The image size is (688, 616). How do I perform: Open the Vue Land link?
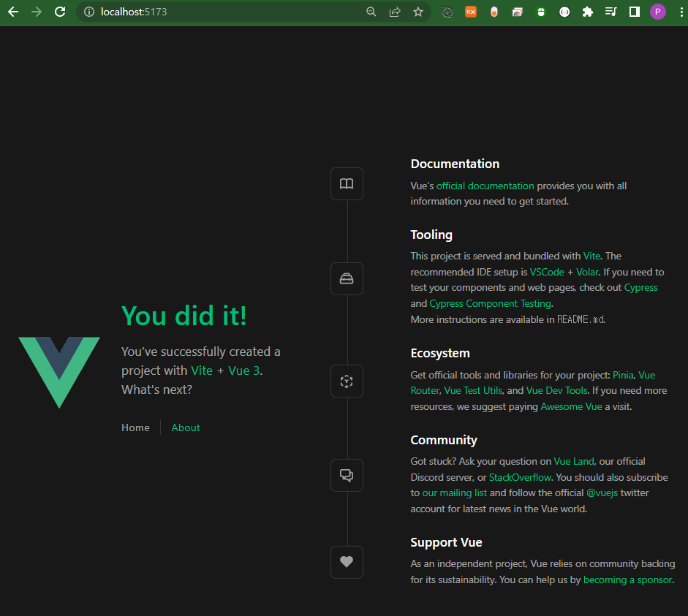click(574, 462)
